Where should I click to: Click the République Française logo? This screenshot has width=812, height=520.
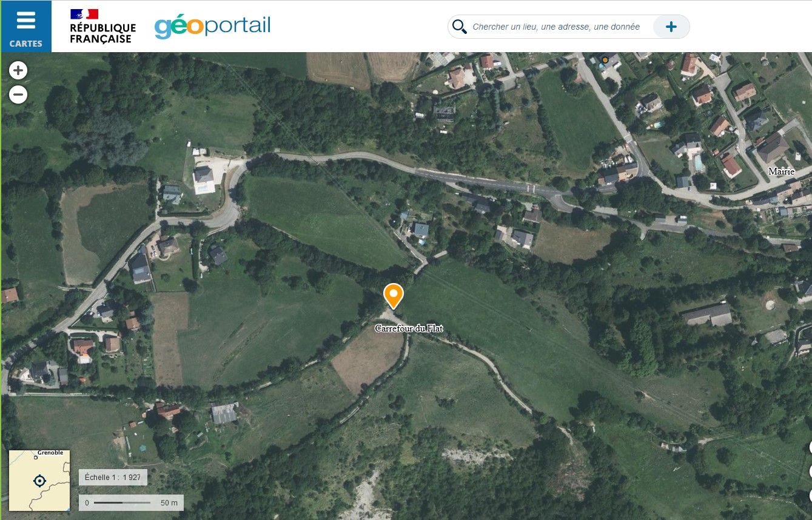coord(102,27)
